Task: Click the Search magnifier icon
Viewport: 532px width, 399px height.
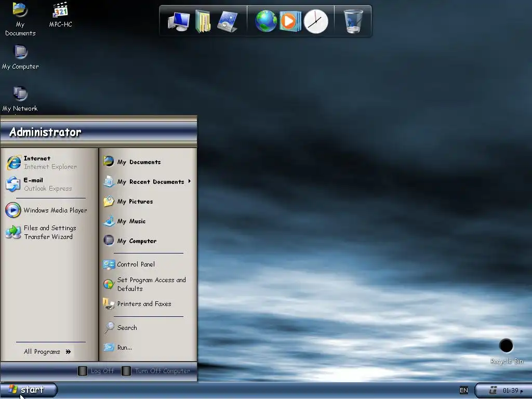Action: (109, 327)
